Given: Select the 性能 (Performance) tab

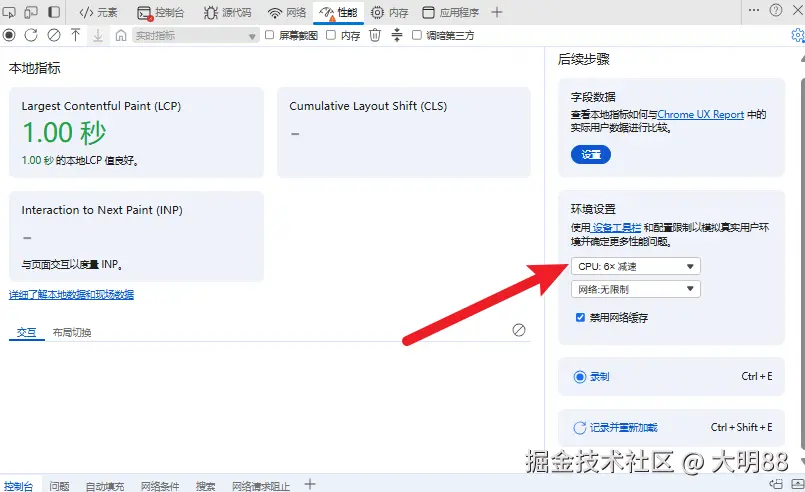Looking at the screenshot, I should point(338,12).
